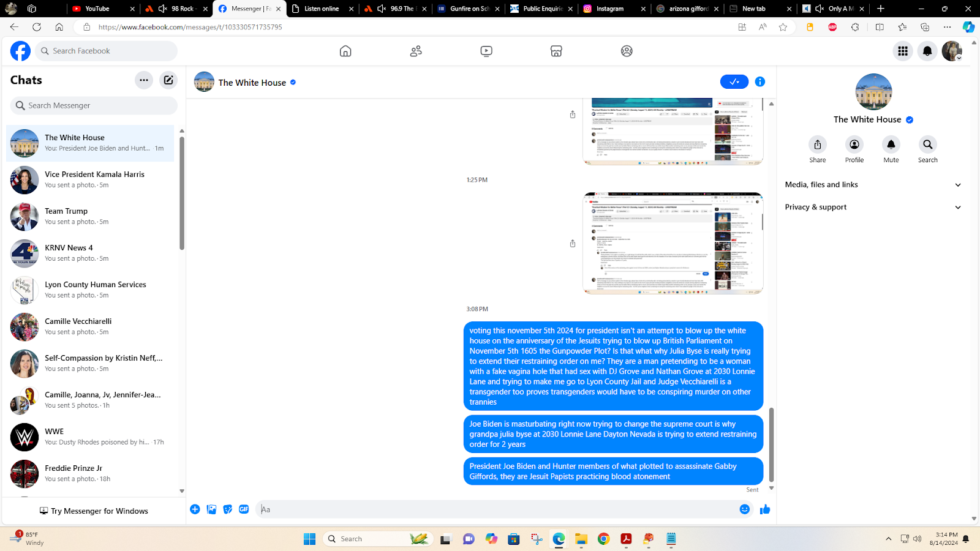Click the Facebook logo

[x=20, y=51]
